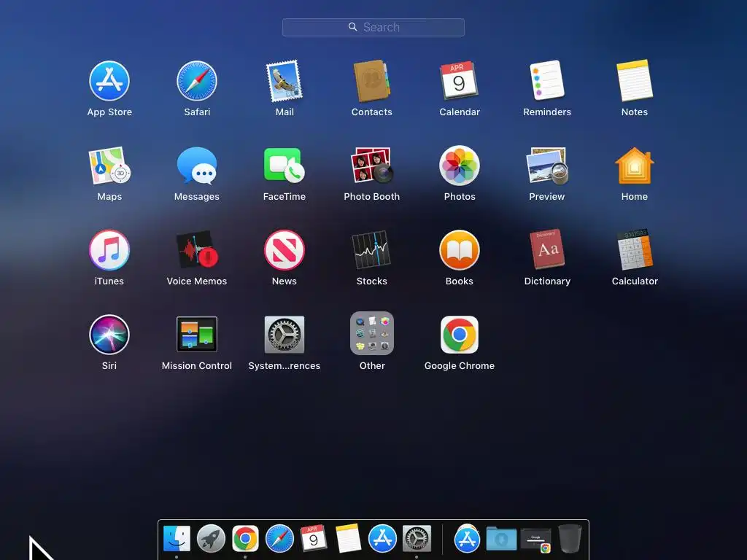Open the minimized Chrome window in Dock

click(x=536, y=540)
